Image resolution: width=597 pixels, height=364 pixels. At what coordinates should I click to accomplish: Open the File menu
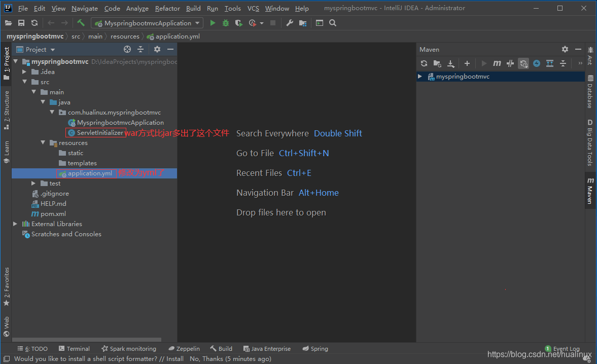pyautogui.click(x=23, y=9)
